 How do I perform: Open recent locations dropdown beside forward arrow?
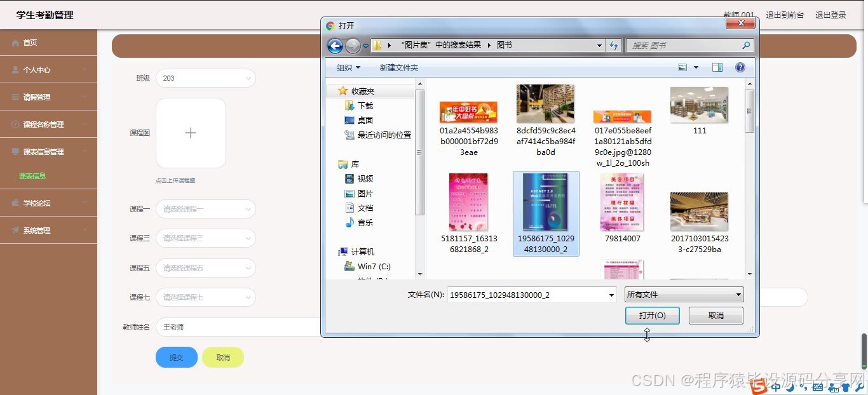[366, 46]
